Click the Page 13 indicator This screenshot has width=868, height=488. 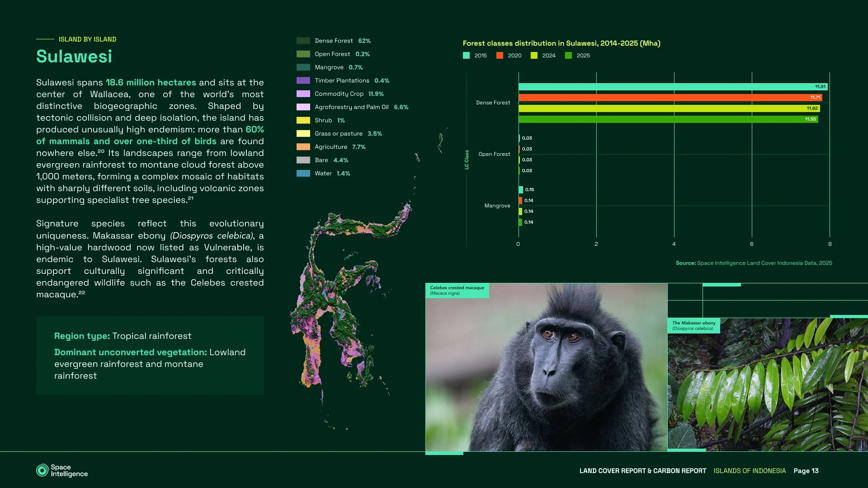806,471
